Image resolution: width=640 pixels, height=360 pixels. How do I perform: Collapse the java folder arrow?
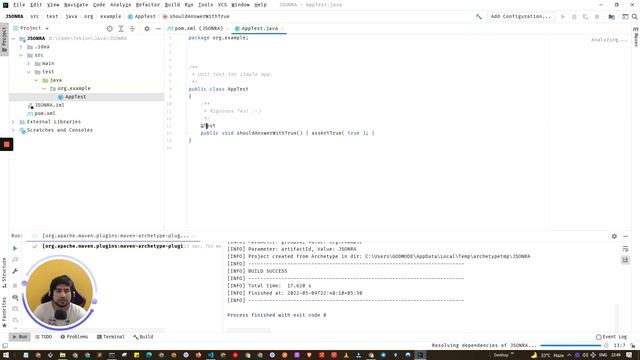click(x=36, y=80)
